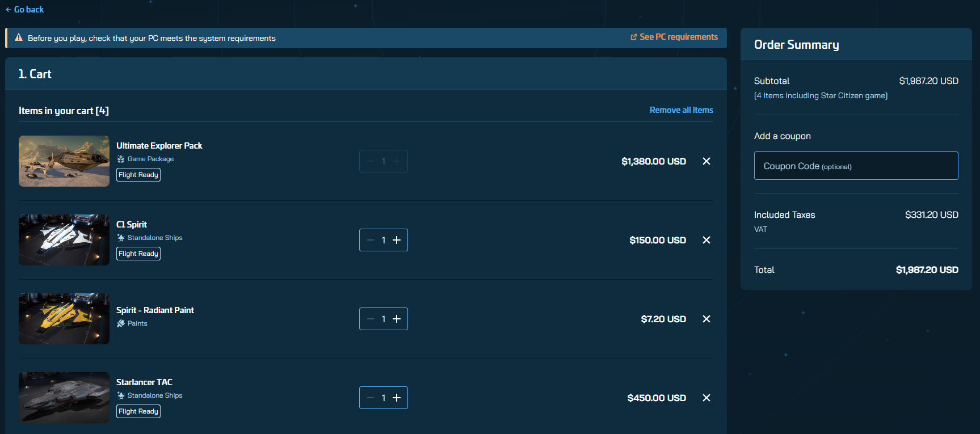Image resolution: width=980 pixels, height=434 pixels.
Task: Remove Spirit - Radiant Paint from cart
Action: [706, 319]
